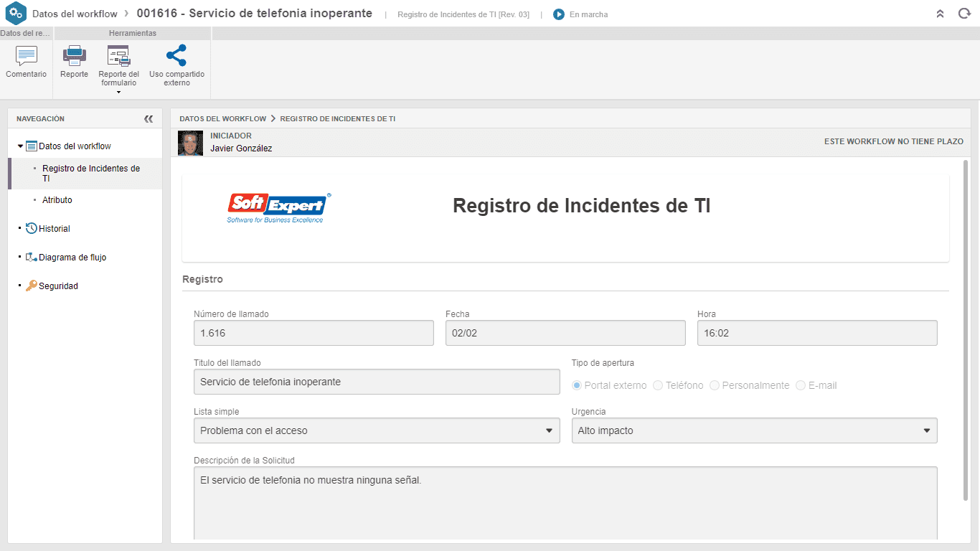Viewport: 980px width, 551px height.
Task: Click the DATOS DEL WORKFLOW breadcrumb
Action: coord(222,118)
